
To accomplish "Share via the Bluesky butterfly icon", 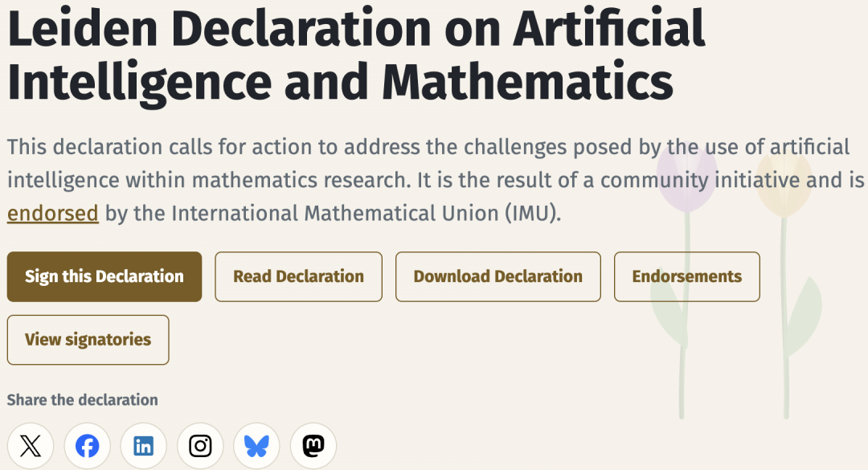I will (x=256, y=446).
